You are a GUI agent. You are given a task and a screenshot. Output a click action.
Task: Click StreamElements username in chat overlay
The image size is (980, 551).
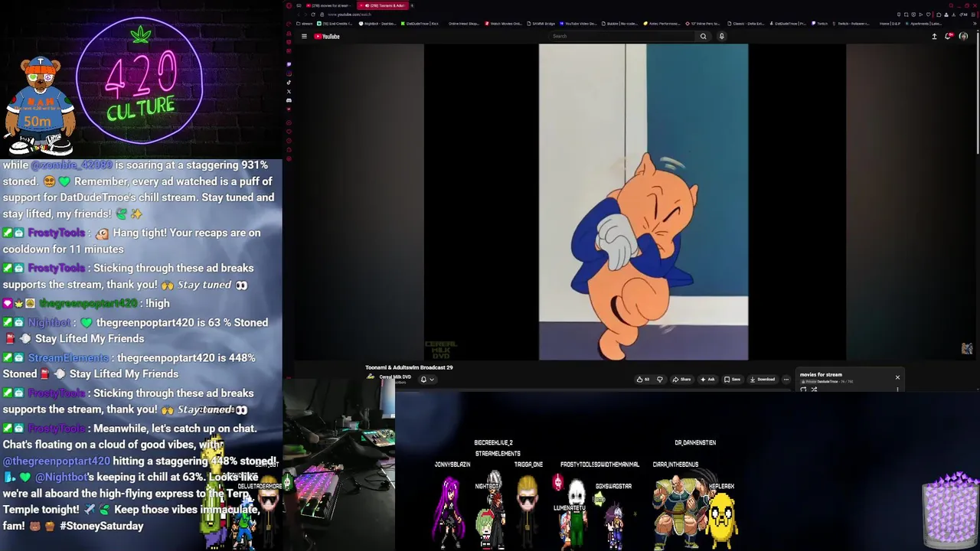tap(68, 357)
